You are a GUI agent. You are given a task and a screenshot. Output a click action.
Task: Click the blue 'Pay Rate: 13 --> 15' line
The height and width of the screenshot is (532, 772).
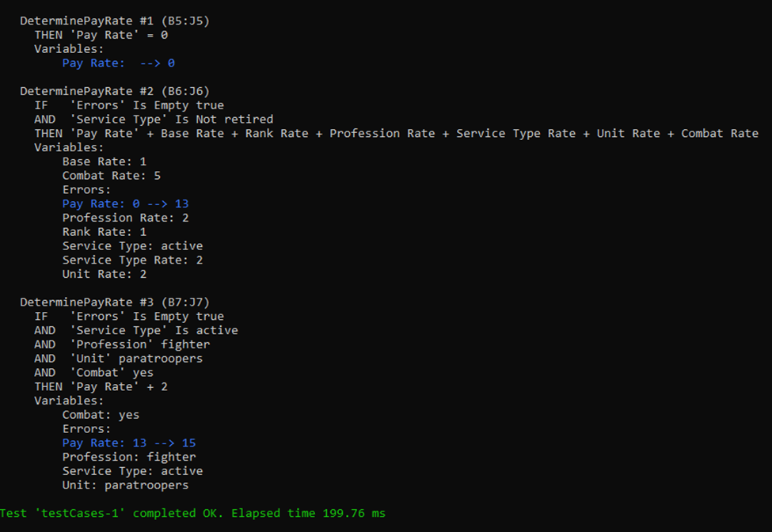129,443
